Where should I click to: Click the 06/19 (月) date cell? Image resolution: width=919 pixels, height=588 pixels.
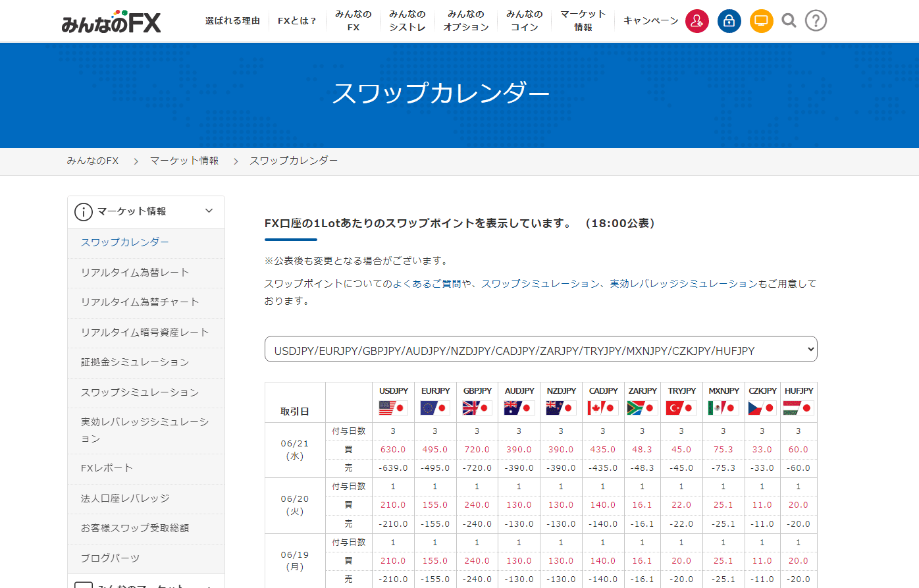(x=295, y=560)
